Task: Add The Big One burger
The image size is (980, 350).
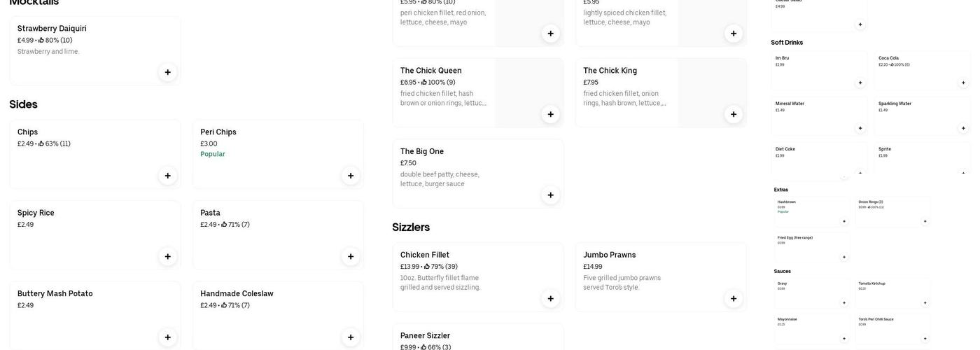Action: [551, 195]
